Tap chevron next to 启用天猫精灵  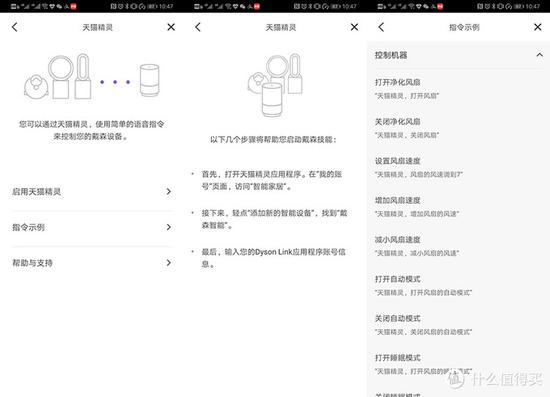tap(169, 191)
